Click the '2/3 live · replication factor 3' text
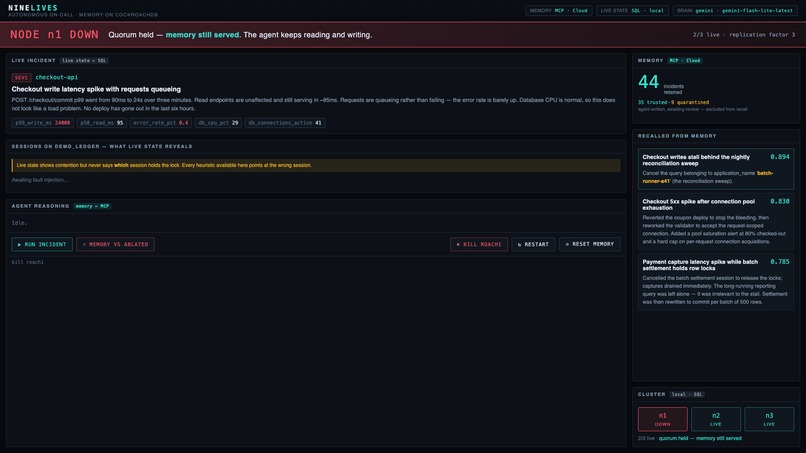Viewport: 806px width, 453px height. (x=744, y=35)
